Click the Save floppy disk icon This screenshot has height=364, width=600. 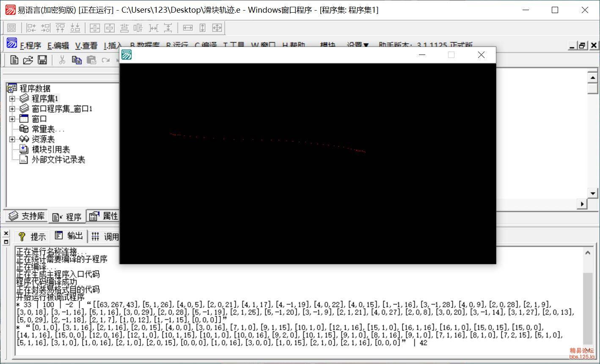tap(42, 60)
